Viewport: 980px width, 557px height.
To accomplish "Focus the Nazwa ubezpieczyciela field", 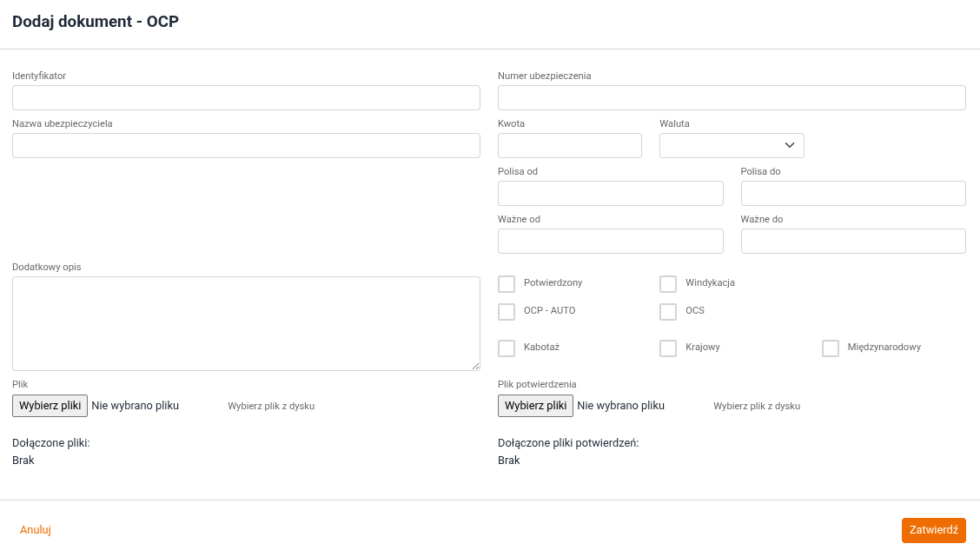I will [246, 145].
